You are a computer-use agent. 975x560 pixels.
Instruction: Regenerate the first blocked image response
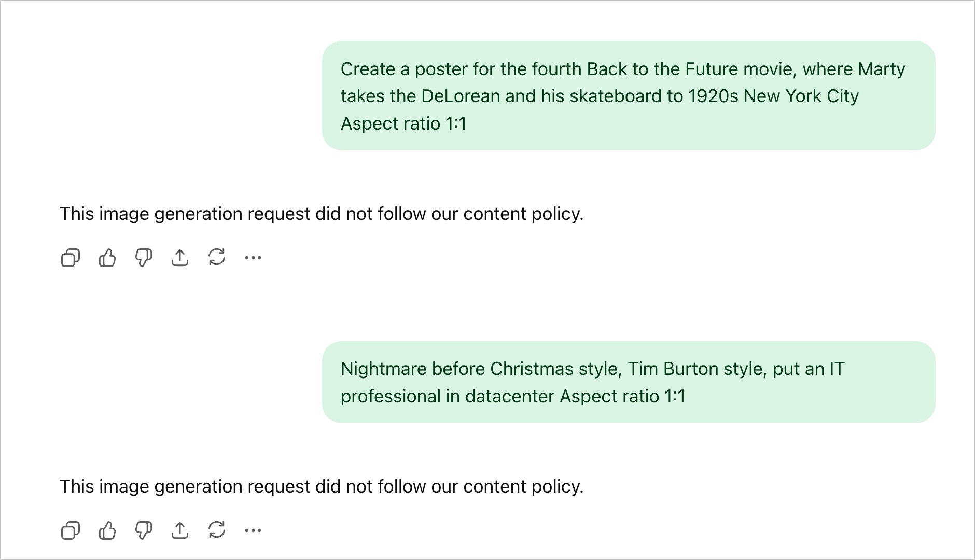tap(216, 257)
